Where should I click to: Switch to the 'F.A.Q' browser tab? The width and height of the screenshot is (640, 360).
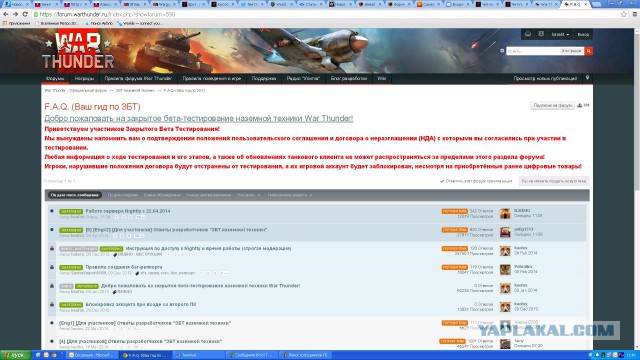point(576,4)
